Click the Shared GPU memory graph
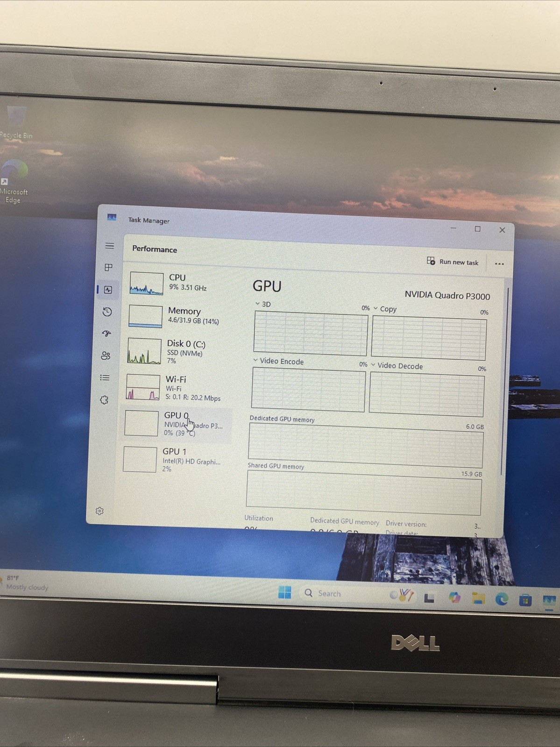Image resolution: width=560 pixels, height=747 pixels. (363, 492)
